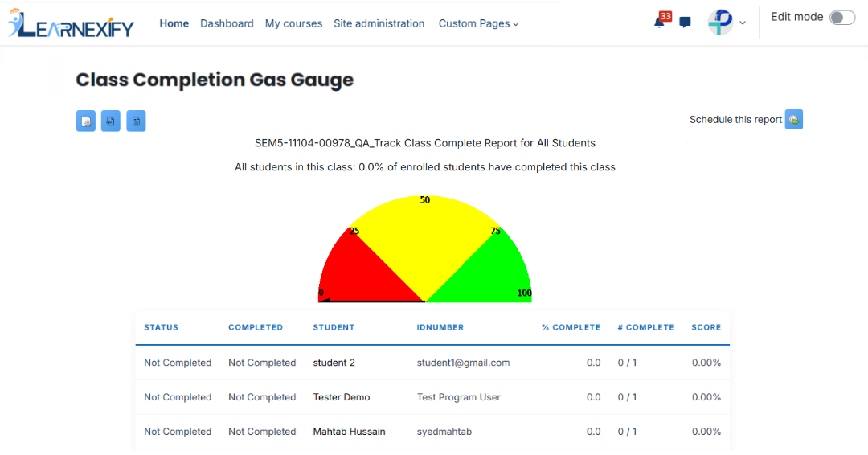Viewport: 868px width, 455px height.
Task: Open Site administration in navigation
Action: pos(379,23)
